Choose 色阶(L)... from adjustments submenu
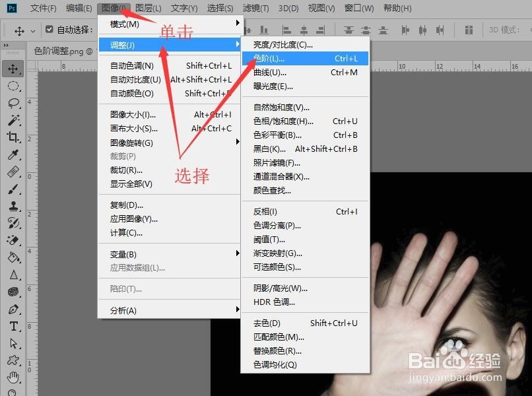532x396 pixels. pyautogui.click(x=305, y=58)
